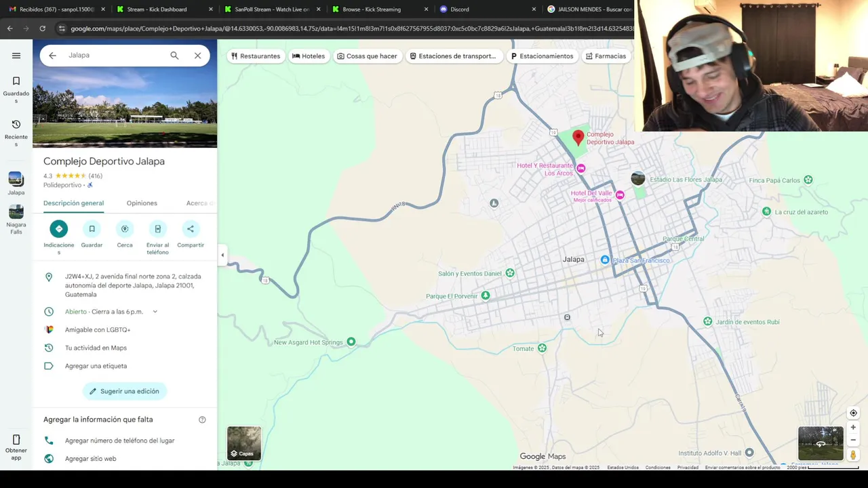
Task: Expand the opening hours chevron
Action: [x=155, y=312]
